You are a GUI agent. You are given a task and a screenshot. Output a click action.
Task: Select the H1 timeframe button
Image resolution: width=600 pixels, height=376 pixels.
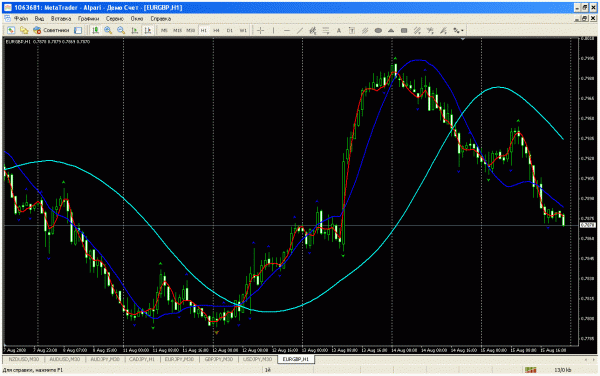tap(204, 30)
